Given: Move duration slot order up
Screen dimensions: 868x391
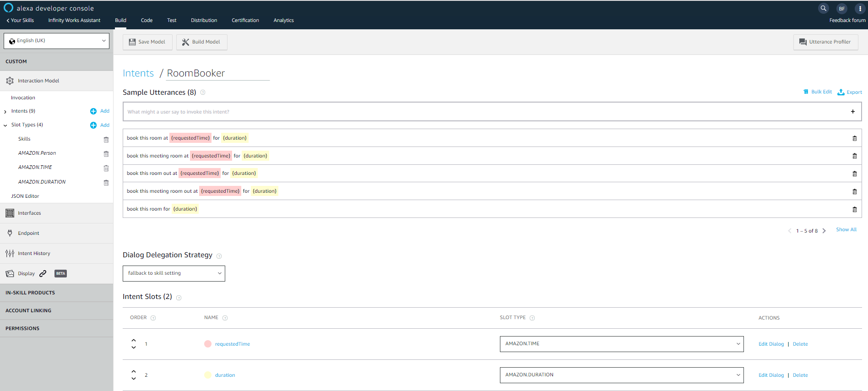Looking at the screenshot, I should tap(134, 371).
